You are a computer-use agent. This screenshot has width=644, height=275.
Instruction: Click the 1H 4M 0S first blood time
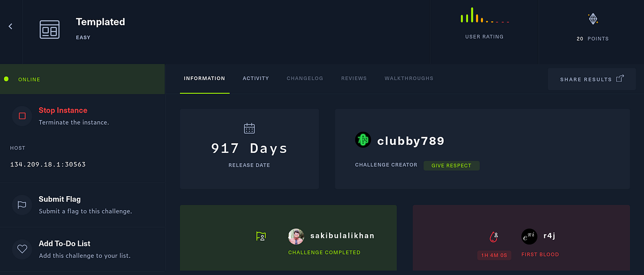coord(494,255)
